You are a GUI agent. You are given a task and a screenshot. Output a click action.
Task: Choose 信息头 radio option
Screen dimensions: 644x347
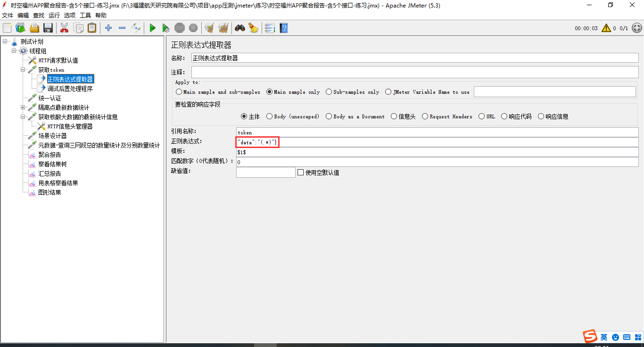pyautogui.click(x=394, y=116)
